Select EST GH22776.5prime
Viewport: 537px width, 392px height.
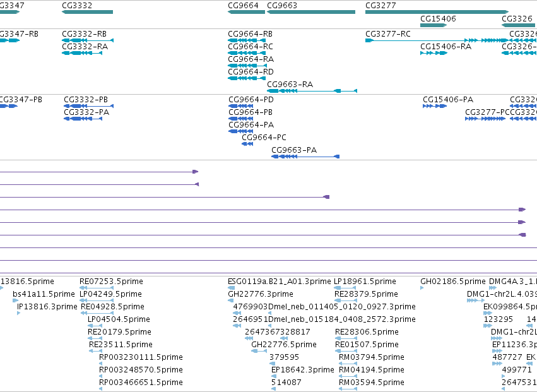tap(259, 351)
